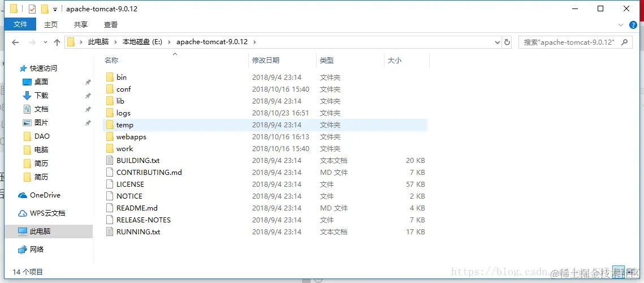Open the 主页 ribbon tab

51,25
